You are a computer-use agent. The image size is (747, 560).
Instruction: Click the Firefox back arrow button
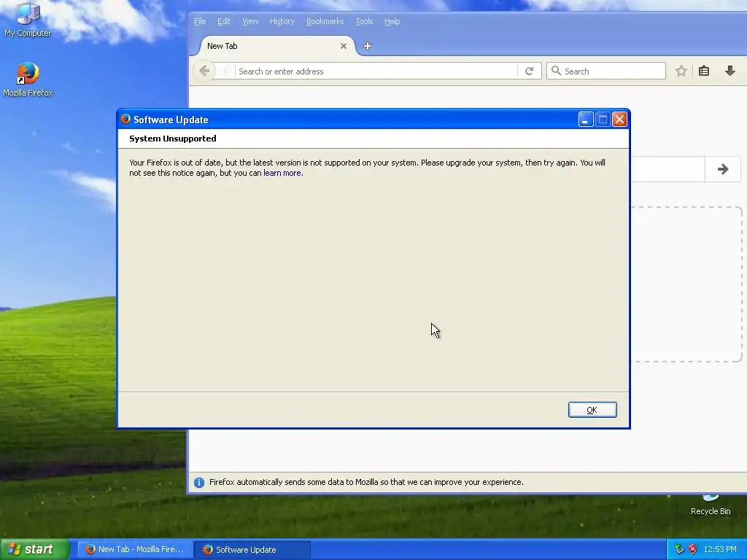tap(204, 71)
